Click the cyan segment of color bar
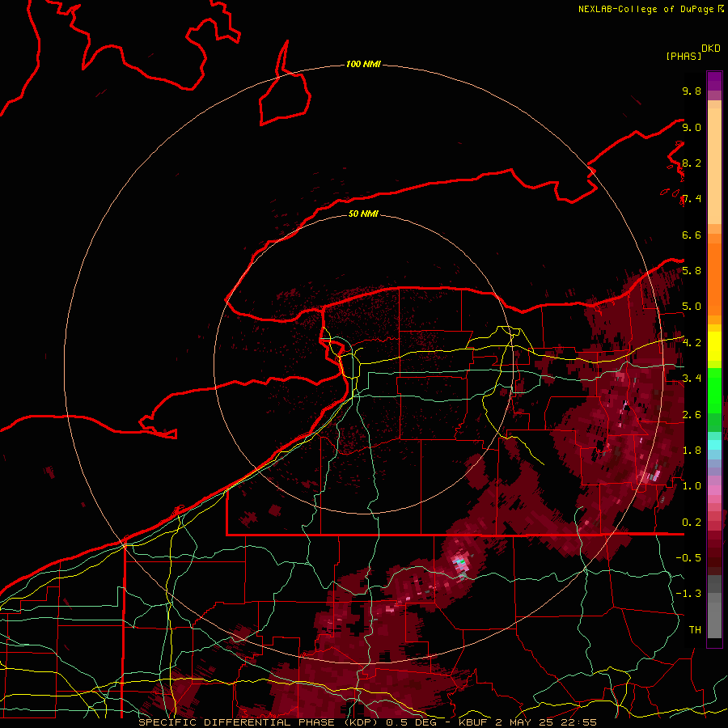Image resolution: width=728 pixels, height=728 pixels. point(714,444)
